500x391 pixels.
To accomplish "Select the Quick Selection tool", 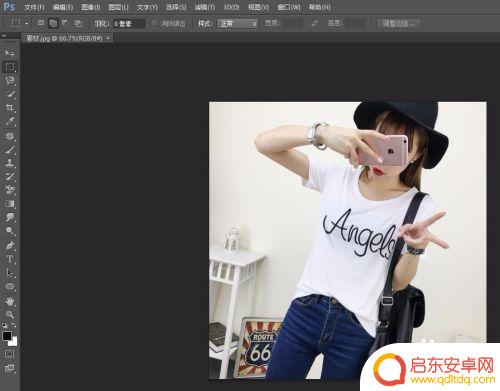I will [10, 94].
